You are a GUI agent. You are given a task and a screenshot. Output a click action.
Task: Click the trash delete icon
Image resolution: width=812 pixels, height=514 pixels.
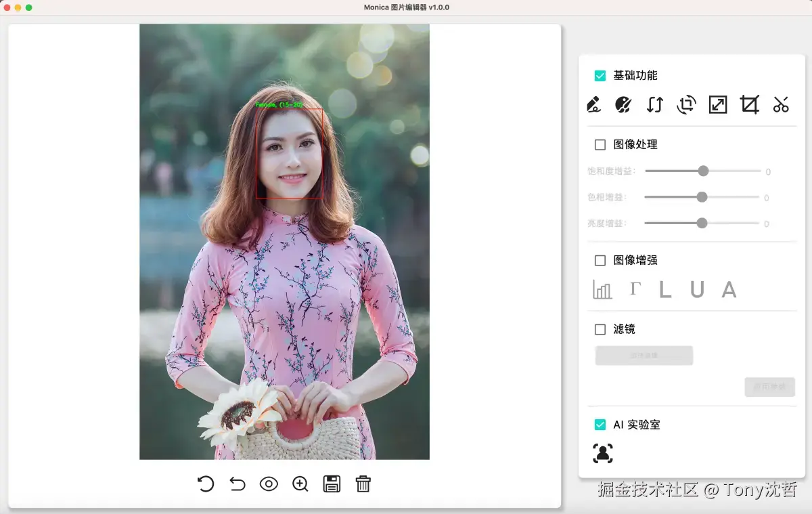pyautogui.click(x=363, y=484)
